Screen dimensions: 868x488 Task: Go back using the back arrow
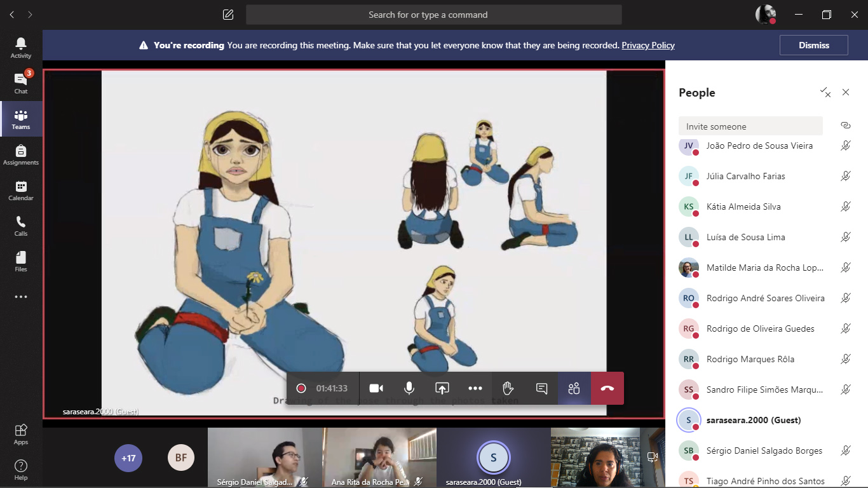(11, 15)
